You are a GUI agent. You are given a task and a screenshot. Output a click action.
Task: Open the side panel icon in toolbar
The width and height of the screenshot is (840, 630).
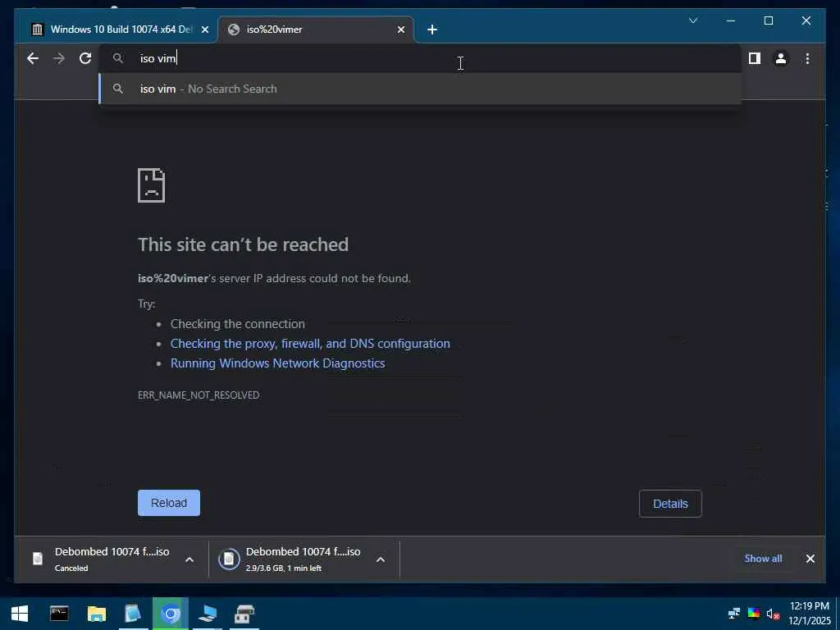click(x=755, y=58)
